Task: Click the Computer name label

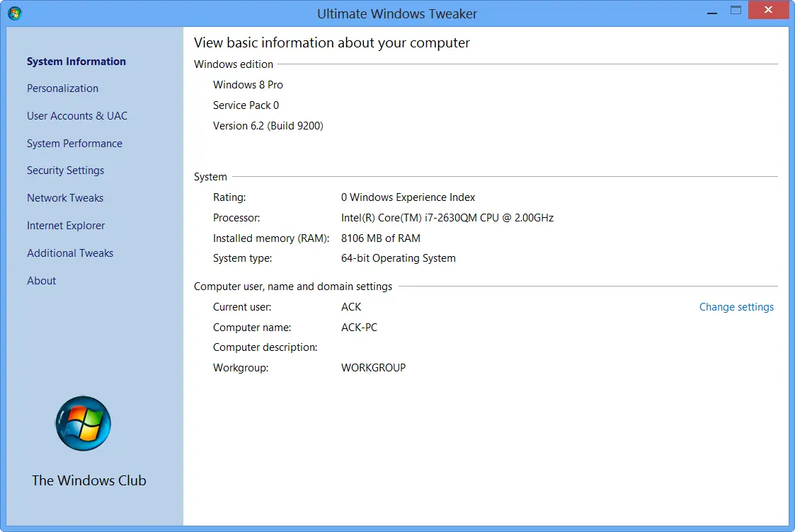Action: (252, 328)
